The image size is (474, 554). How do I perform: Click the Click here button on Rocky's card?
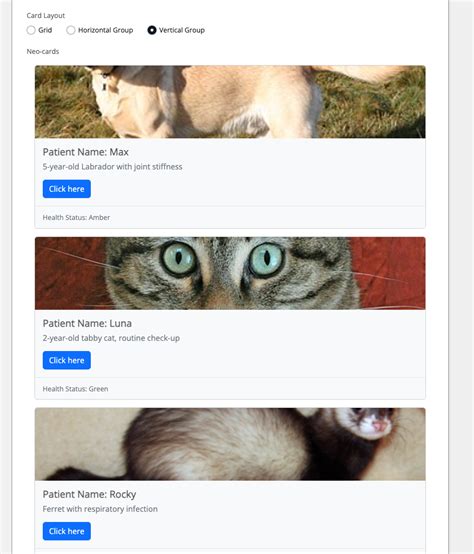[x=67, y=531]
